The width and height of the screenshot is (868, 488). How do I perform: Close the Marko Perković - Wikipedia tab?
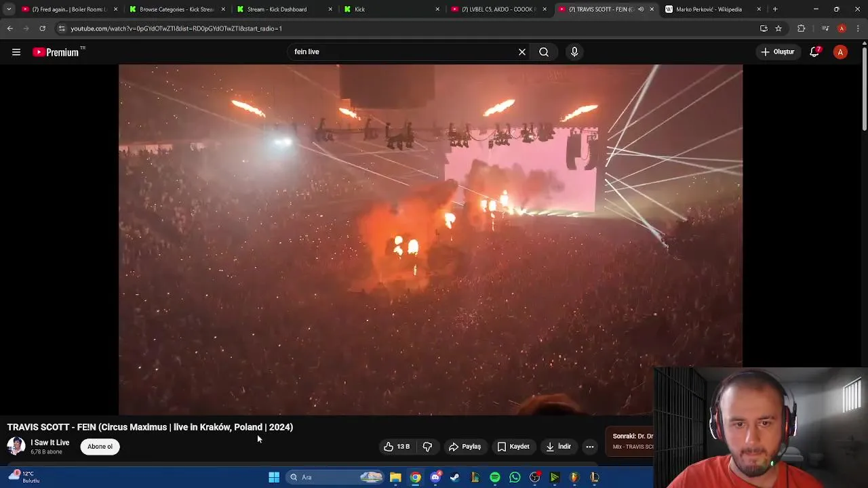[759, 9]
